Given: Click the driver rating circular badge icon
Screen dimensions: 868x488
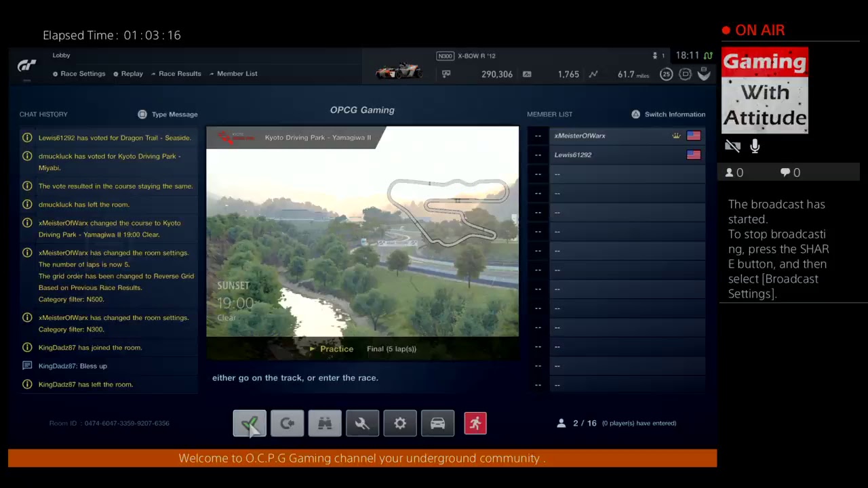Looking at the screenshot, I should [x=686, y=75].
